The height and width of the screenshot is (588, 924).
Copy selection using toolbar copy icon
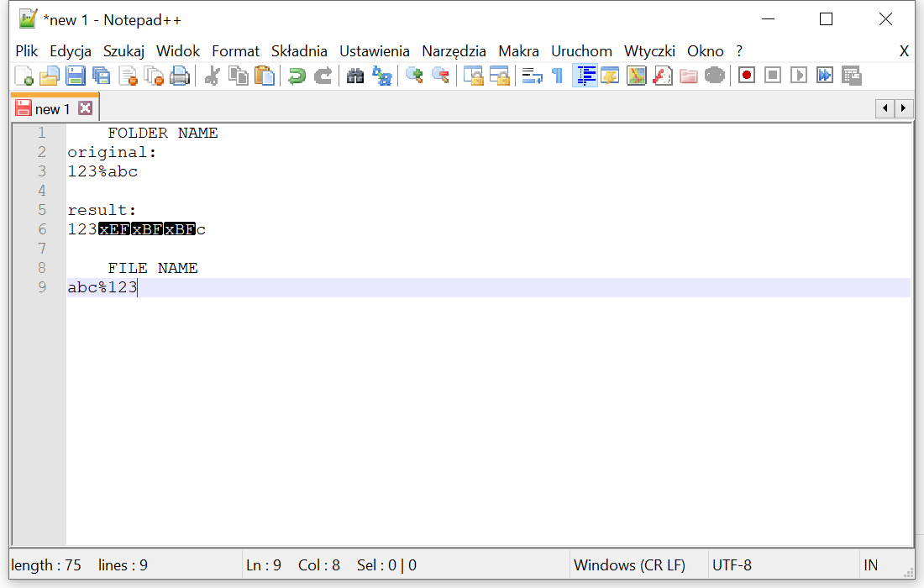click(238, 76)
